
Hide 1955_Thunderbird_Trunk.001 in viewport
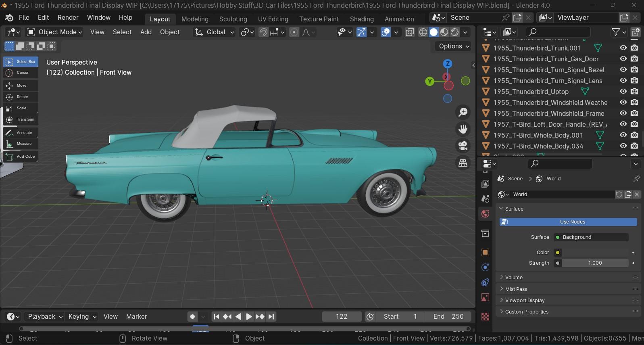tap(623, 48)
